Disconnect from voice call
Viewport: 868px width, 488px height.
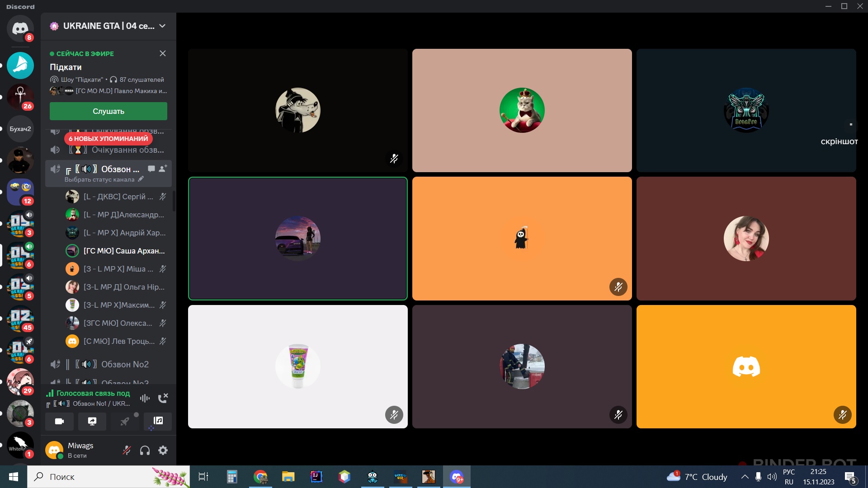(163, 398)
